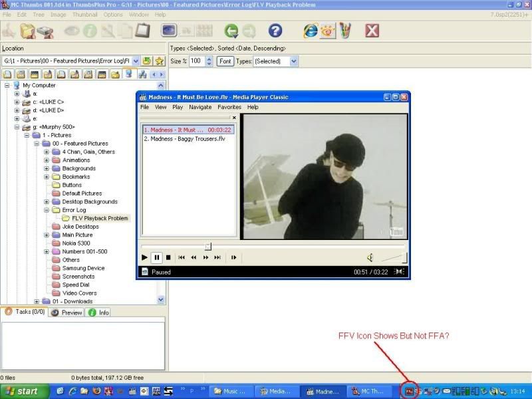Select the Screenshots folder in tree

78,277
